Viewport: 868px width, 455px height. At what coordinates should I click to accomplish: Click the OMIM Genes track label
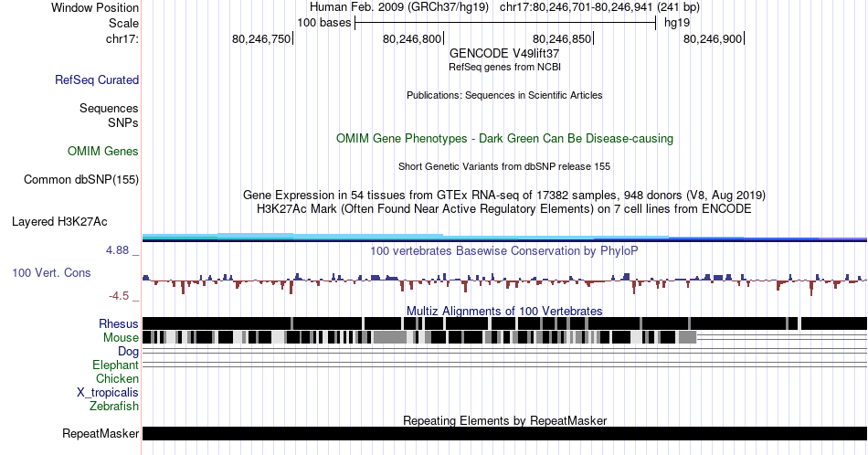103,151
